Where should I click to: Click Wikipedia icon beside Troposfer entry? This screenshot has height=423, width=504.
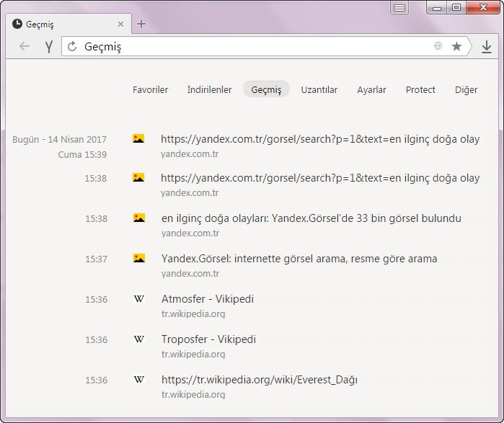point(139,339)
